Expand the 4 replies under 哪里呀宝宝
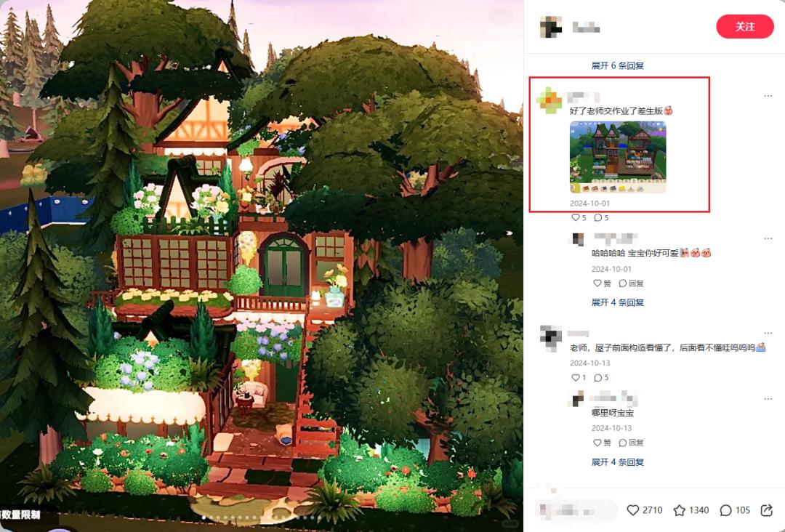Image resolution: width=785 pixels, height=532 pixels. (x=617, y=462)
